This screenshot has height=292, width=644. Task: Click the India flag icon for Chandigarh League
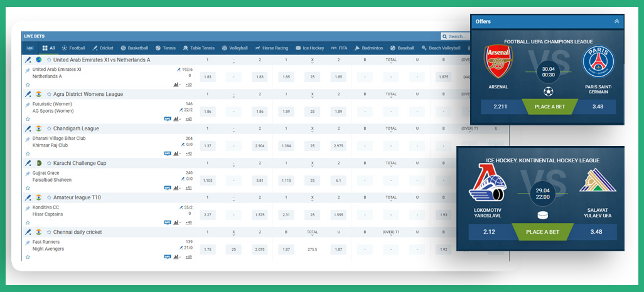[x=38, y=128]
